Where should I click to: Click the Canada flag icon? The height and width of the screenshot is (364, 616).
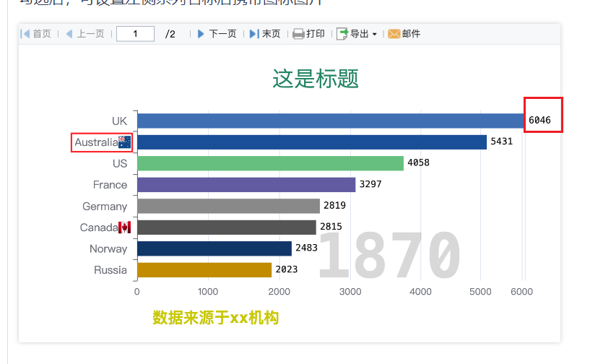point(124,227)
